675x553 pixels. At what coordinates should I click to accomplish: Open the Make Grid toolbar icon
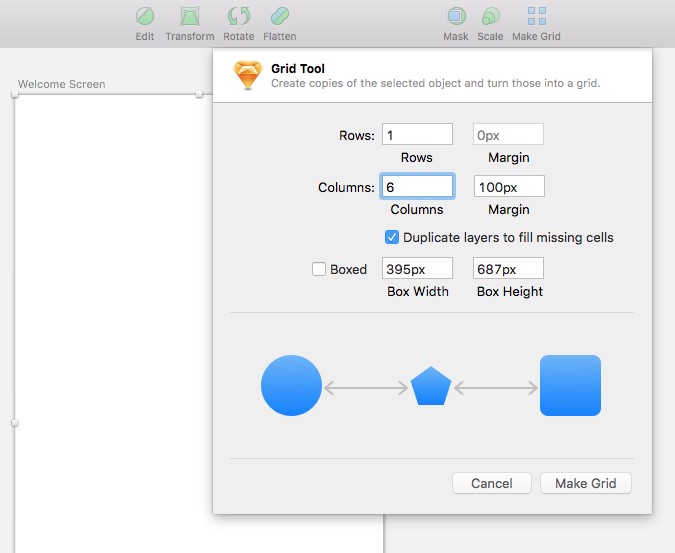point(536,17)
